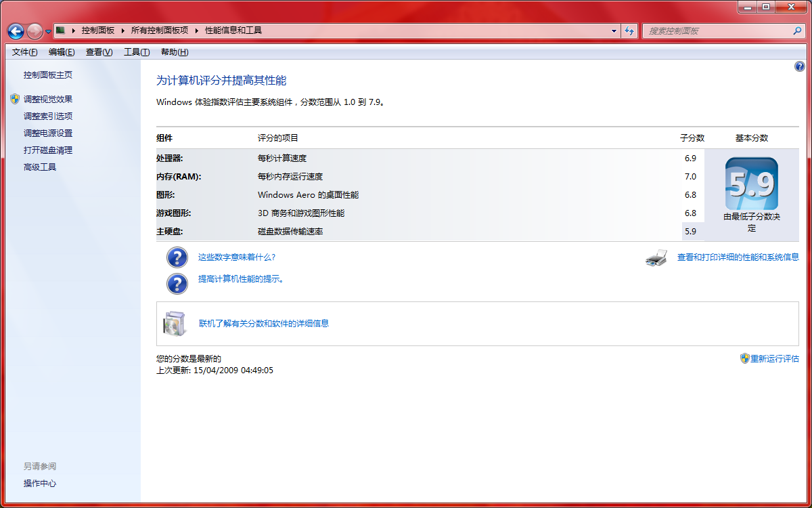
Task: Click the printer icon to print system details
Action: tap(655, 258)
